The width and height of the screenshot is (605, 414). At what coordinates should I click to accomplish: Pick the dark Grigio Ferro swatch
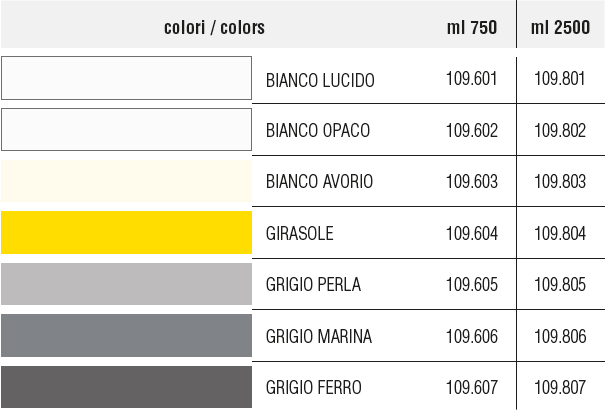127,387
